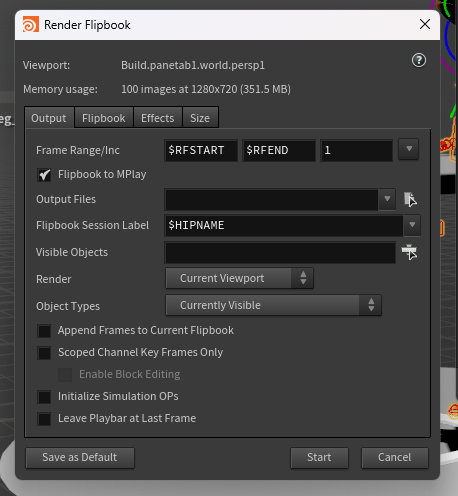Check Initialize Simulation OPs option
The height and width of the screenshot is (496, 458).
[44, 397]
